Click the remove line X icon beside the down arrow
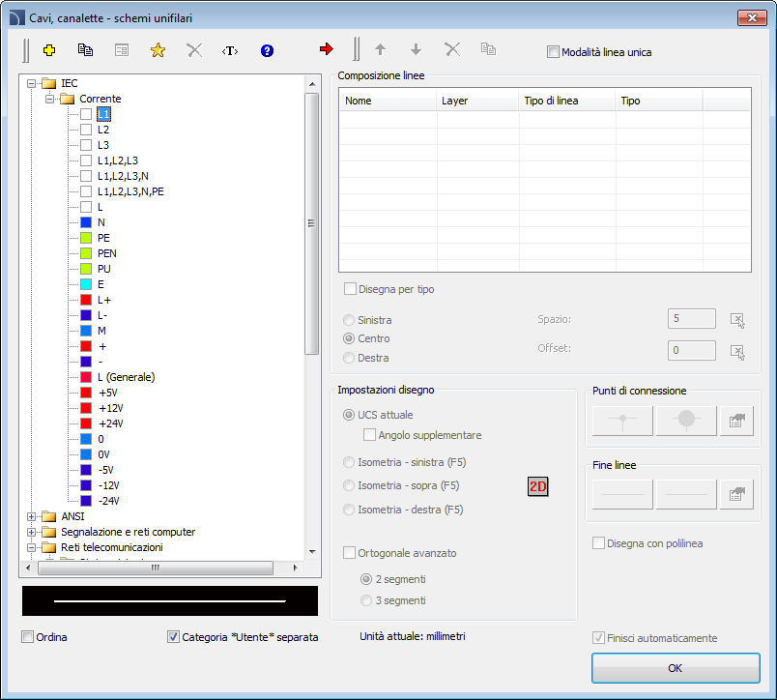Screen dimensions: 777x700 (x=452, y=49)
